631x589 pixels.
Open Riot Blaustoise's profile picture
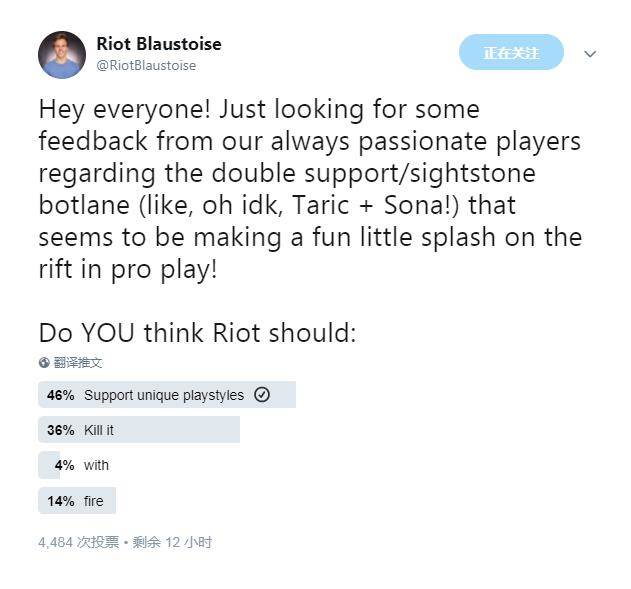[x=62, y=55]
